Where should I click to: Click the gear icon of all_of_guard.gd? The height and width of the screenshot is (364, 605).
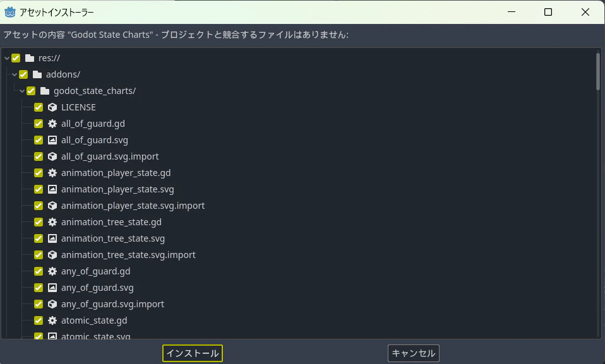click(52, 124)
